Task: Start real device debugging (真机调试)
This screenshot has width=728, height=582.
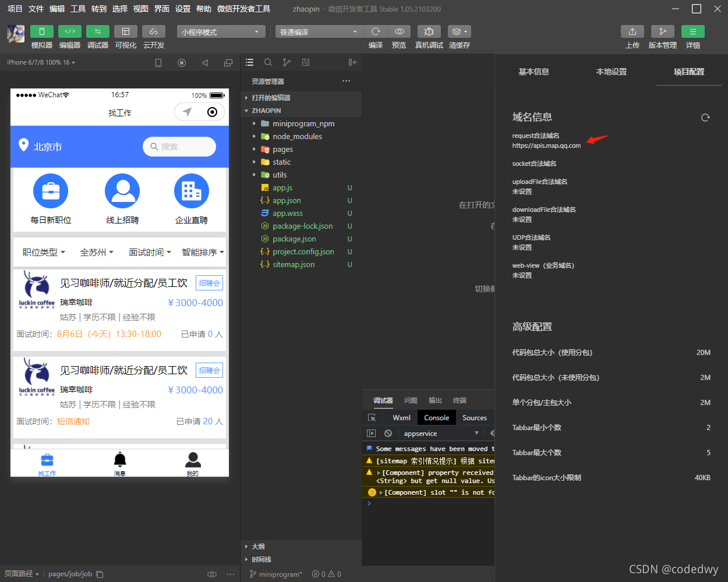Action: (x=429, y=31)
